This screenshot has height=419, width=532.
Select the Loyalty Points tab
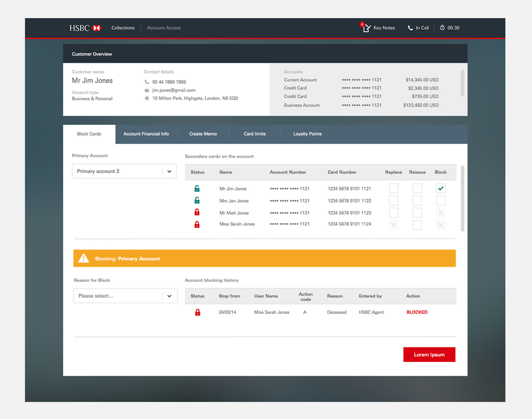pyautogui.click(x=307, y=134)
